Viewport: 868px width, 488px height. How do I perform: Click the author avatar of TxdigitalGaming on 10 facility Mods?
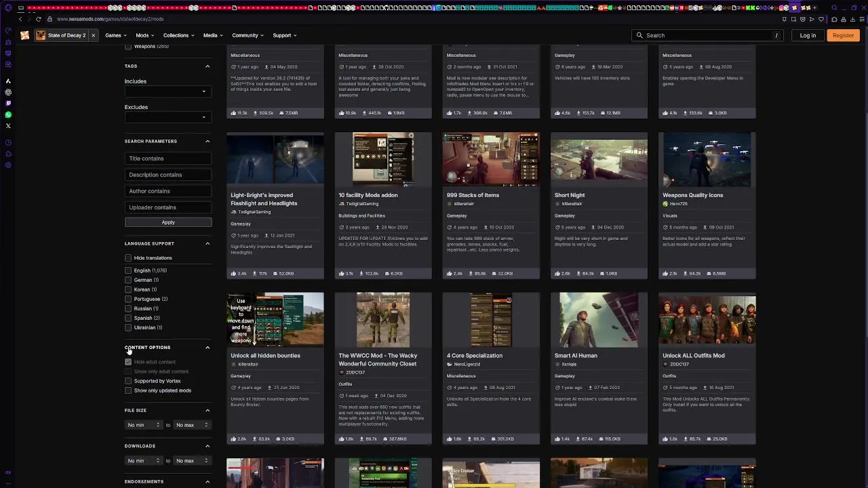tap(342, 203)
